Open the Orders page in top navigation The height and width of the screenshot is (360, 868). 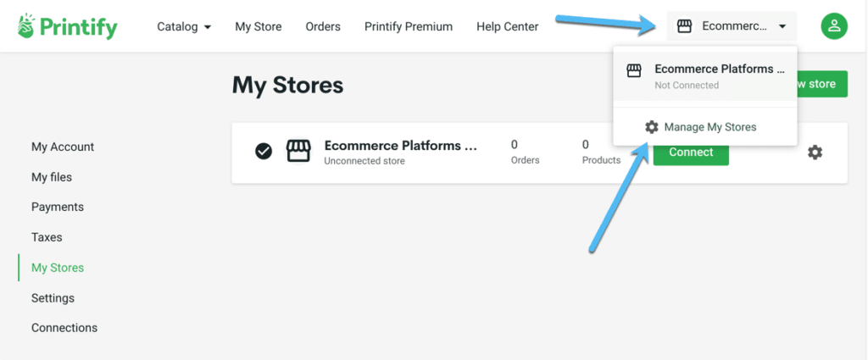pos(323,26)
